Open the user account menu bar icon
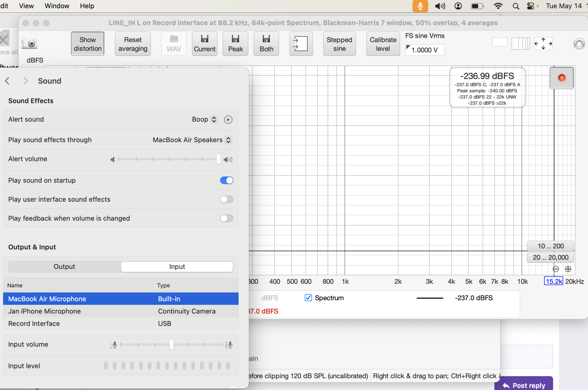 [458, 6]
